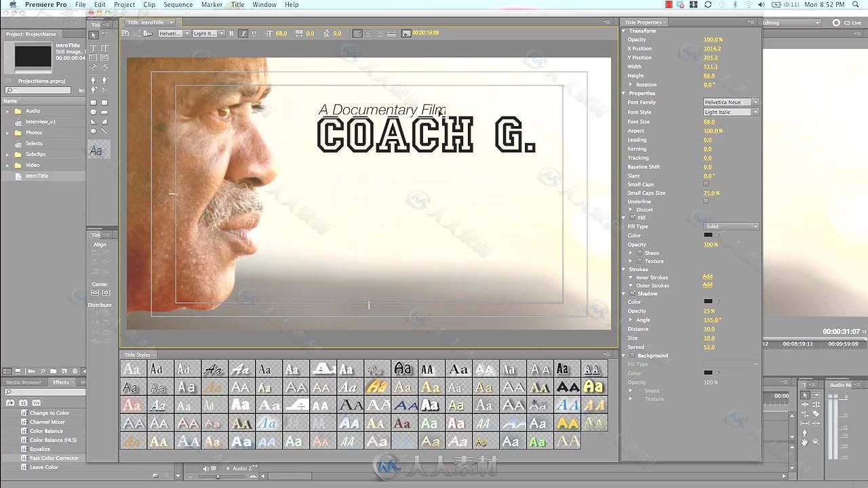
Task: Open the Clip menu
Action: (x=149, y=5)
